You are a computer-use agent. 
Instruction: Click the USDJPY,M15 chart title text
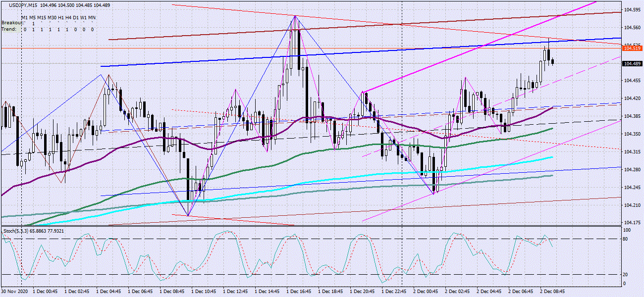23,5
